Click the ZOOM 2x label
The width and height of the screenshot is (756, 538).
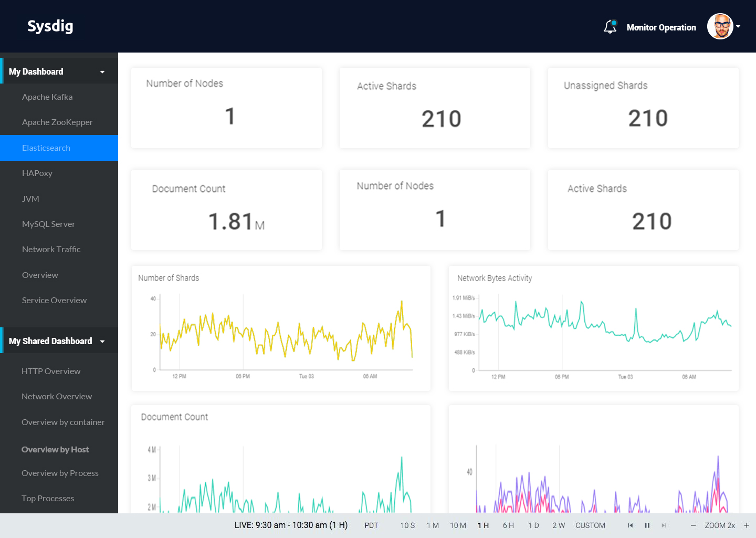tap(720, 525)
